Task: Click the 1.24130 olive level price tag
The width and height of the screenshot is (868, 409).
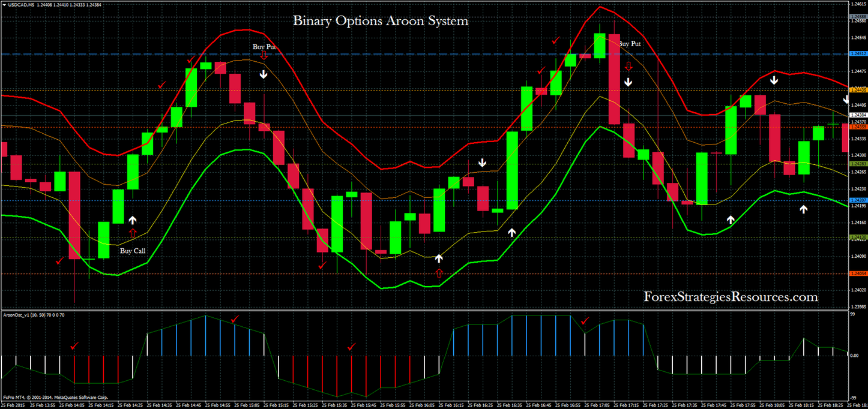Action: coord(859,237)
